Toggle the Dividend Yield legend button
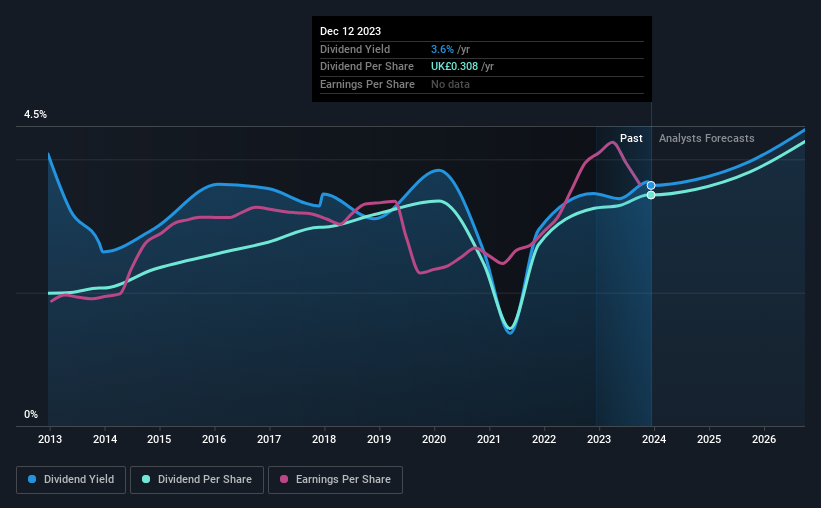 click(x=71, y=480)
